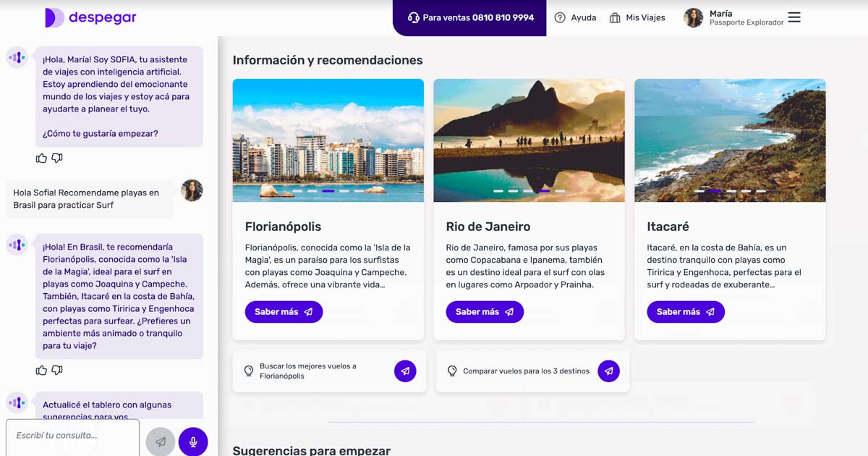Click the microphone voice input button
This screenshot has height=456, width=868.
(193, 442)
